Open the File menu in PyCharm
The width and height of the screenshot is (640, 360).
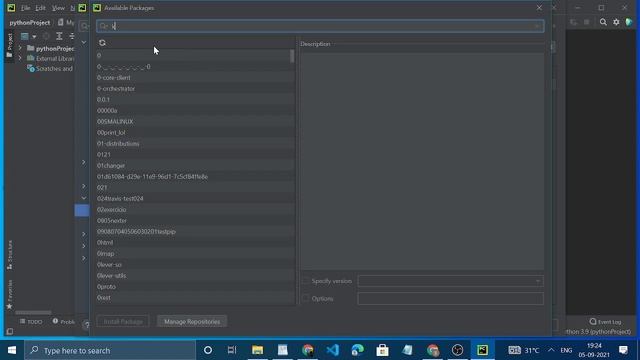tap(25, 8)
